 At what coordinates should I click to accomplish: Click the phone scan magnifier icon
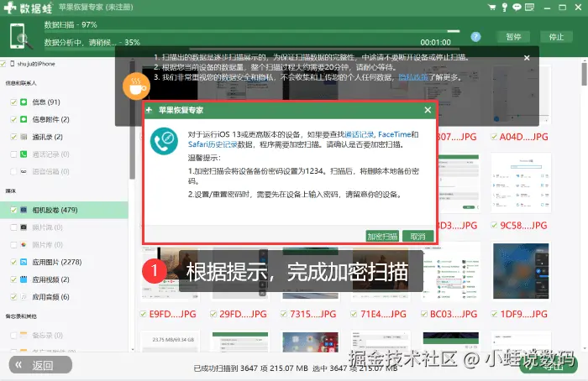pos(21,36)
